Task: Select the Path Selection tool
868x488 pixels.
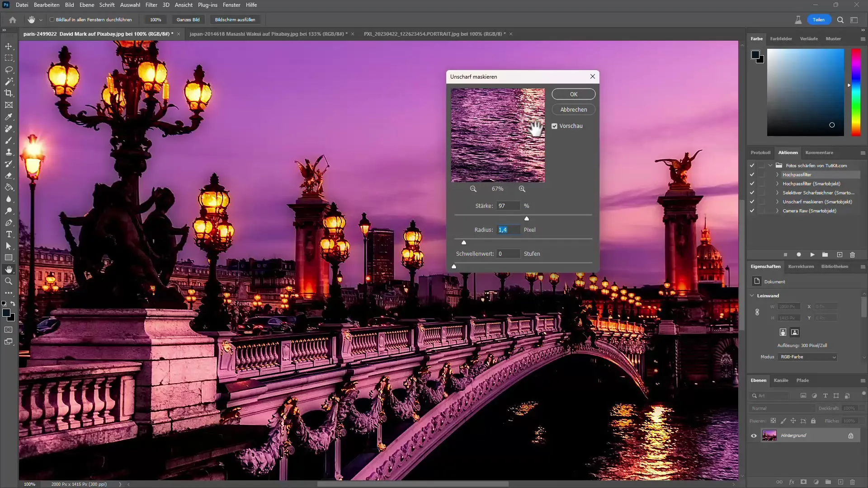Action: coord(9,246)
